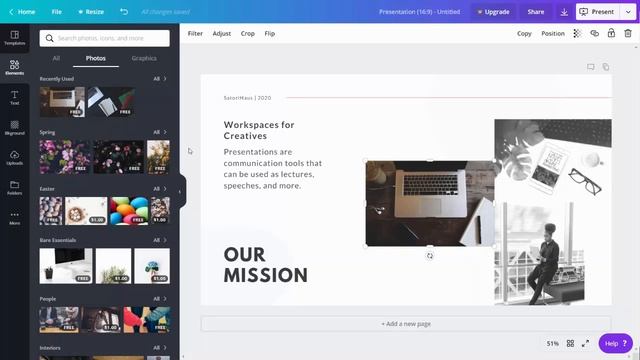Open the Filter option
Screen dimensions: 640x360
click(195, 33)
